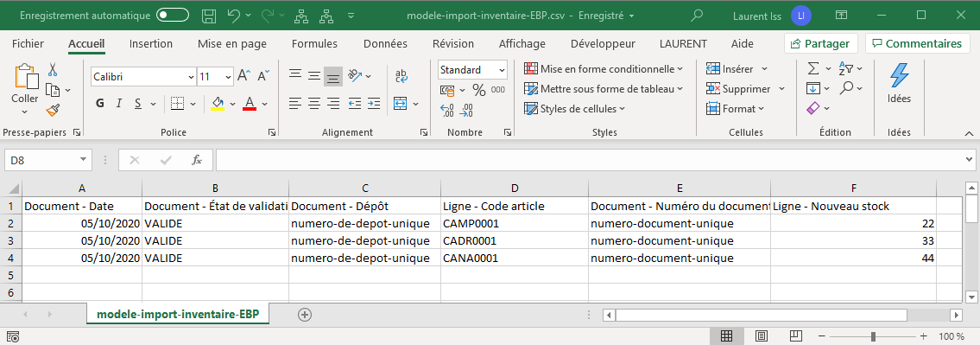This screenshot has height=345, width=980.
Task: Toggle the Enregistrement automatique switch
Action: [173, 15]
